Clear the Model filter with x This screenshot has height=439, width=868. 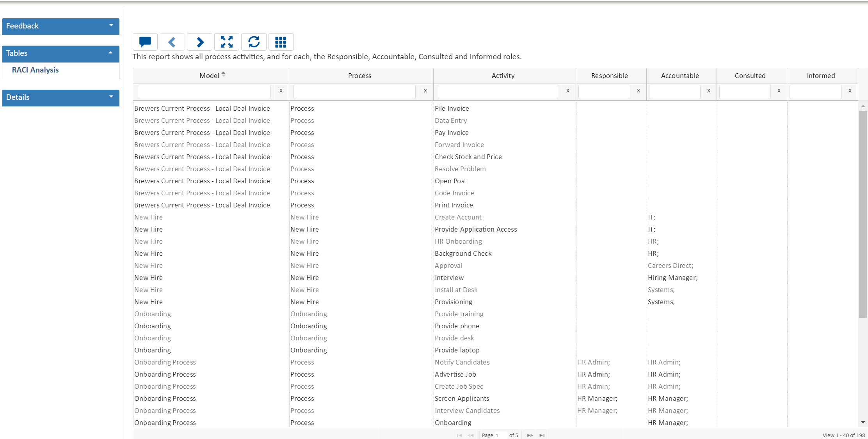coord(281,91)
